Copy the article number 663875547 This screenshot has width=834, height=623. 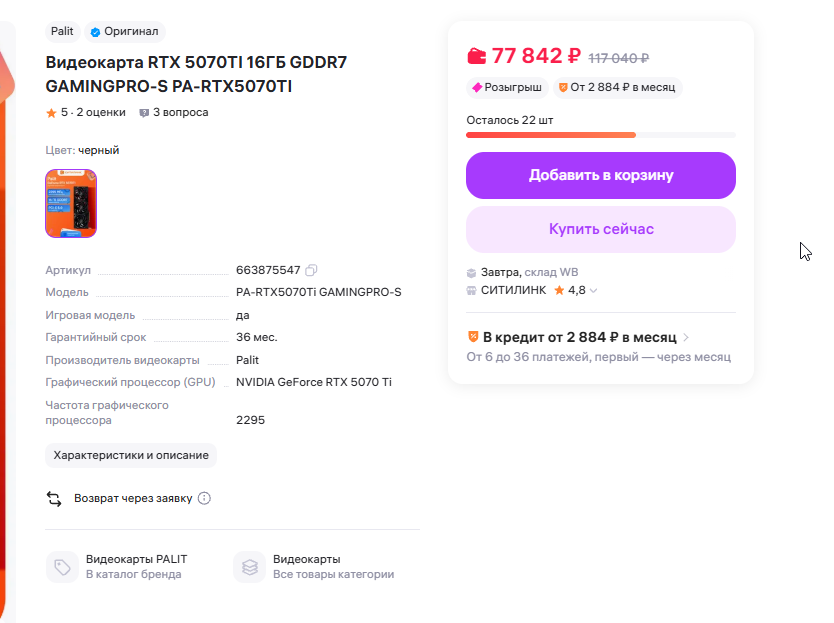(x=312, y=270)
